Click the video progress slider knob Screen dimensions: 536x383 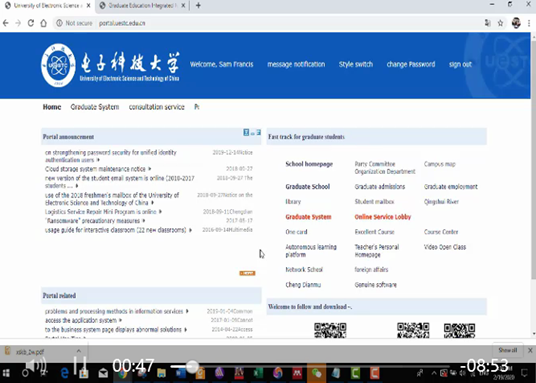click(x=192, y=366)
